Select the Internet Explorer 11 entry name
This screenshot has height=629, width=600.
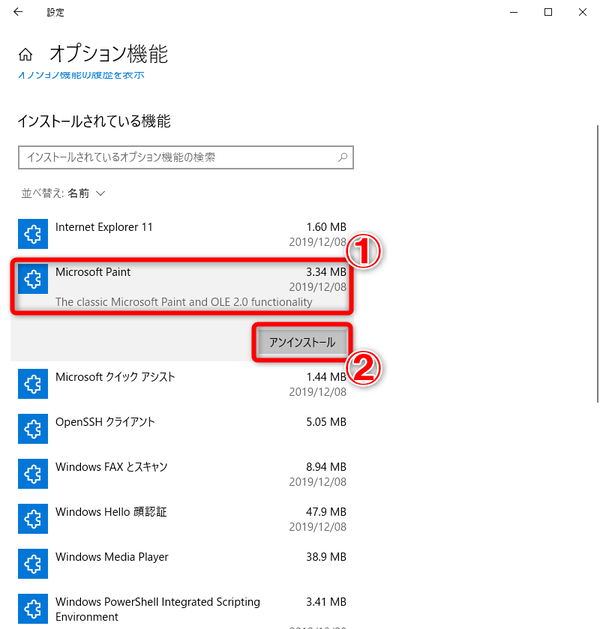pyautogui.click(x=104, y=227)
